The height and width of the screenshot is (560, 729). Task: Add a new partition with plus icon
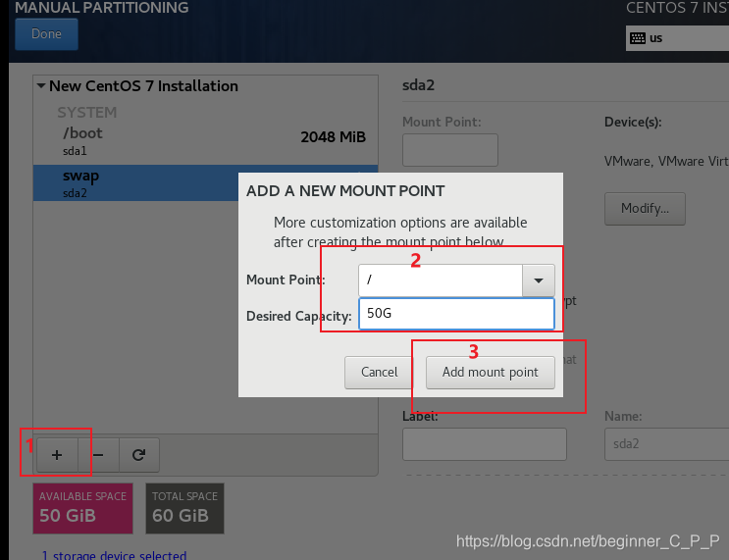coord(57,455)
